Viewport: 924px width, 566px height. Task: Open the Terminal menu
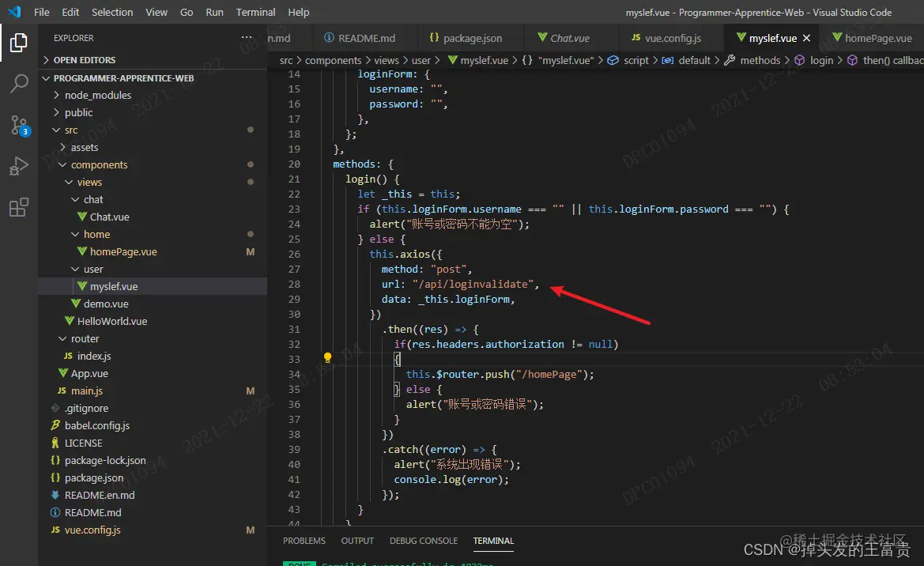coord(255,12)
